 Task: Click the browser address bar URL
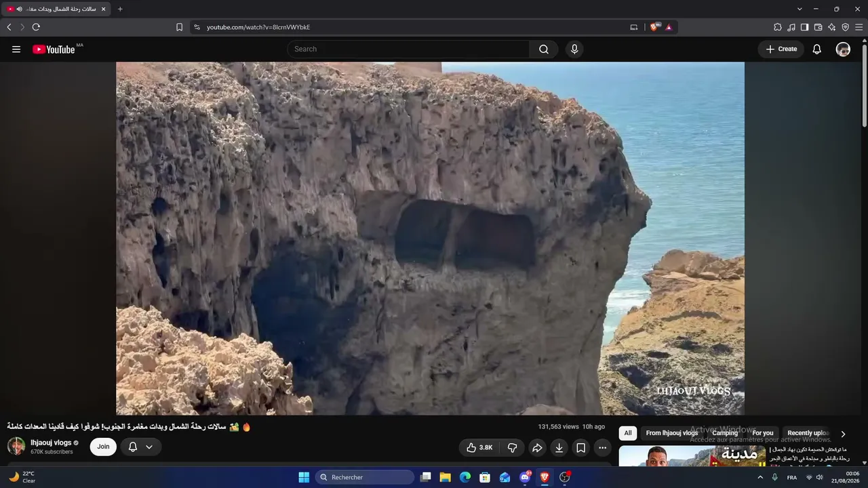[x=258, y=27]
